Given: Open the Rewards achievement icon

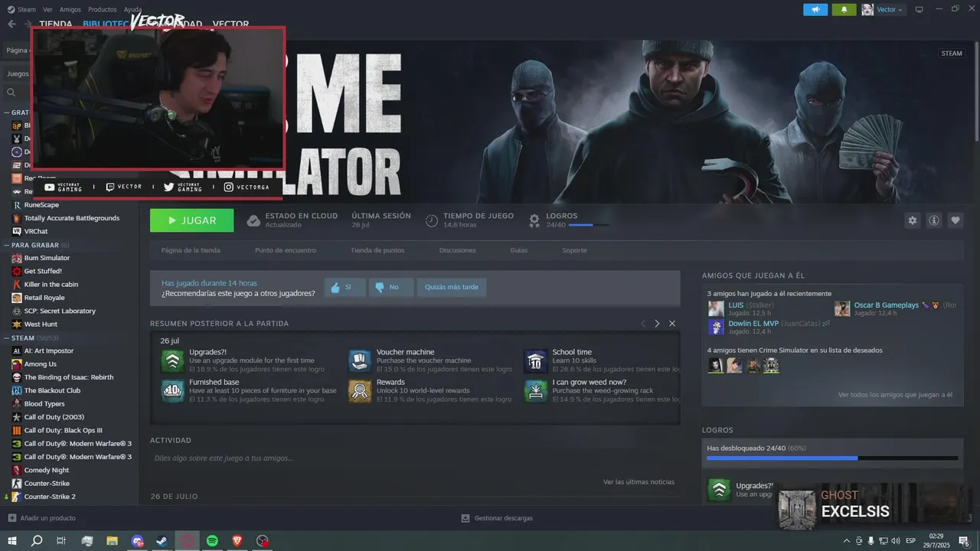Looking at the screenshot, I should (x=360, y=390).
